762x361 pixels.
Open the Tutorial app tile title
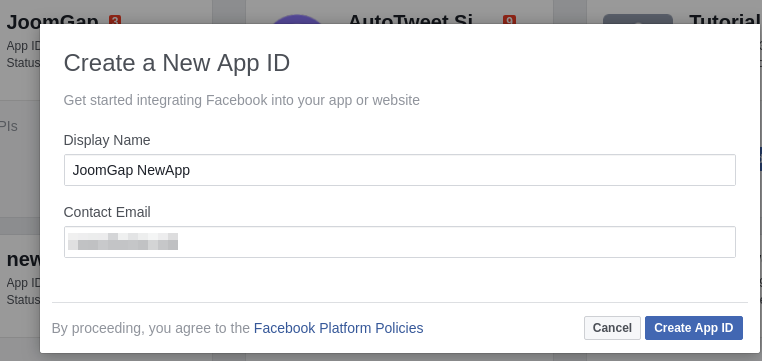coord(725,19)
